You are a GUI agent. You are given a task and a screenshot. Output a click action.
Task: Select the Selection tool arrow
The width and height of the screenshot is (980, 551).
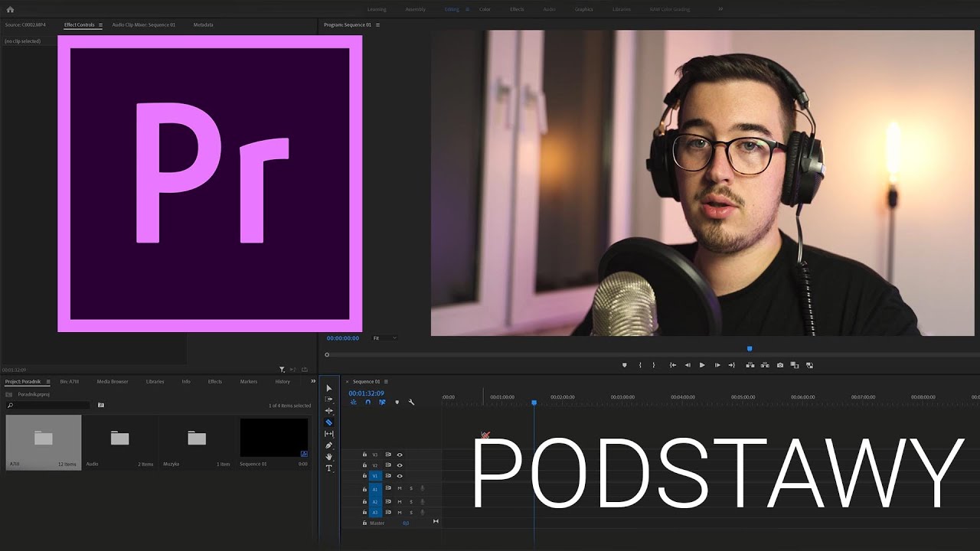[329, 388]
